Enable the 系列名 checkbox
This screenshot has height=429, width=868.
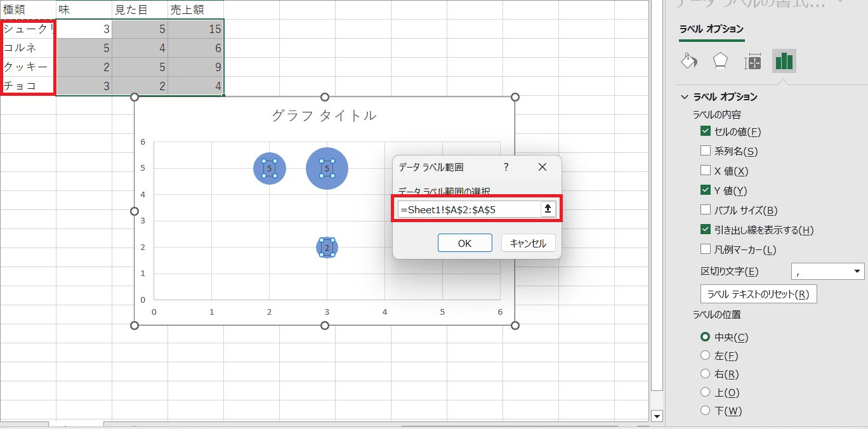(x=705, y=151)
